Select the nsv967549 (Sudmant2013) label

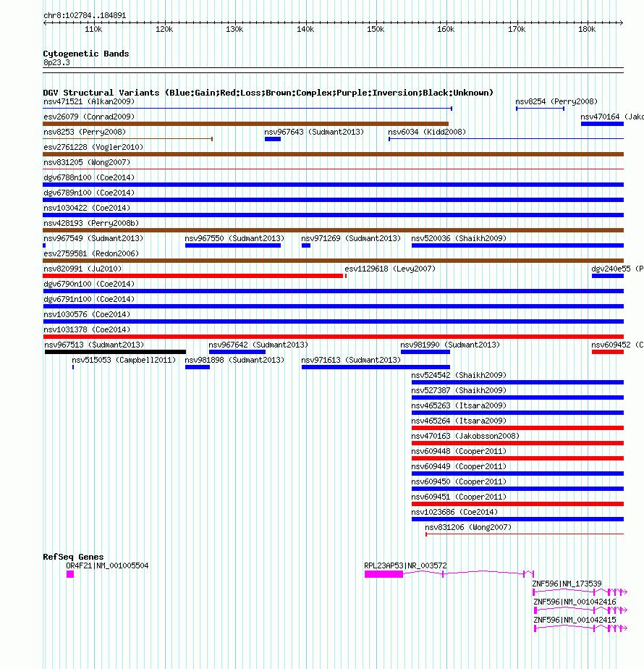pos(93,238)
